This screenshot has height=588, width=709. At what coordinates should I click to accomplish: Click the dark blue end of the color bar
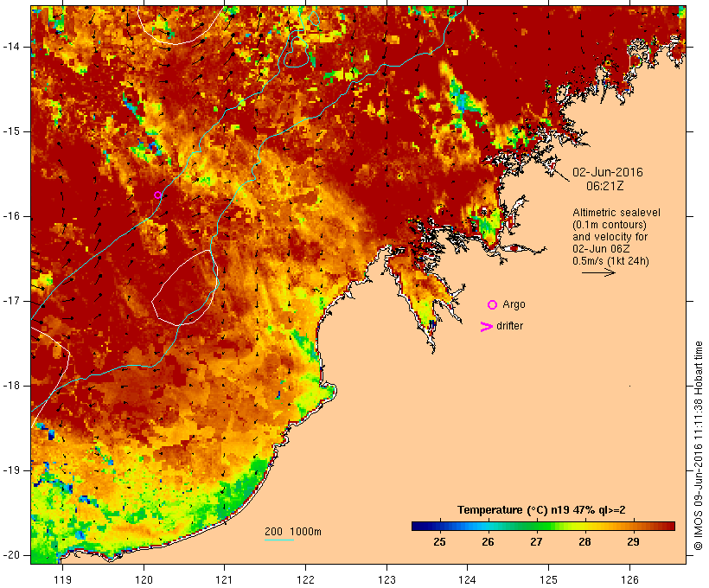tap(418, 526)
